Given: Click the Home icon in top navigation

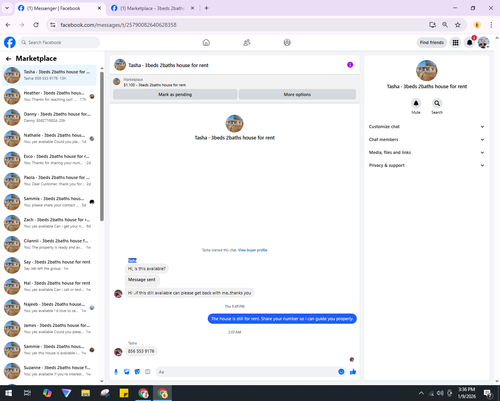Looking at the screenshot, I should (x=206, y=42).
